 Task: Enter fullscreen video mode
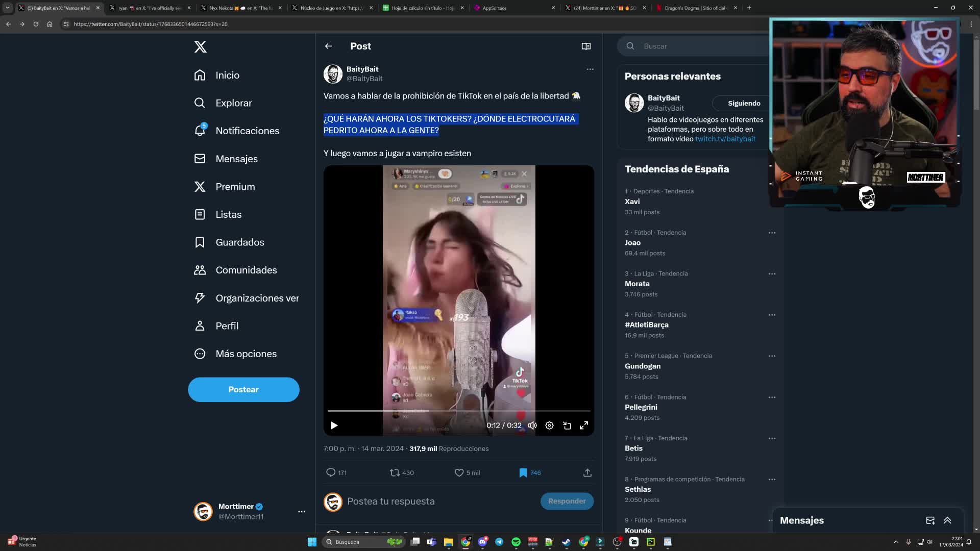(x=584, y=425)
